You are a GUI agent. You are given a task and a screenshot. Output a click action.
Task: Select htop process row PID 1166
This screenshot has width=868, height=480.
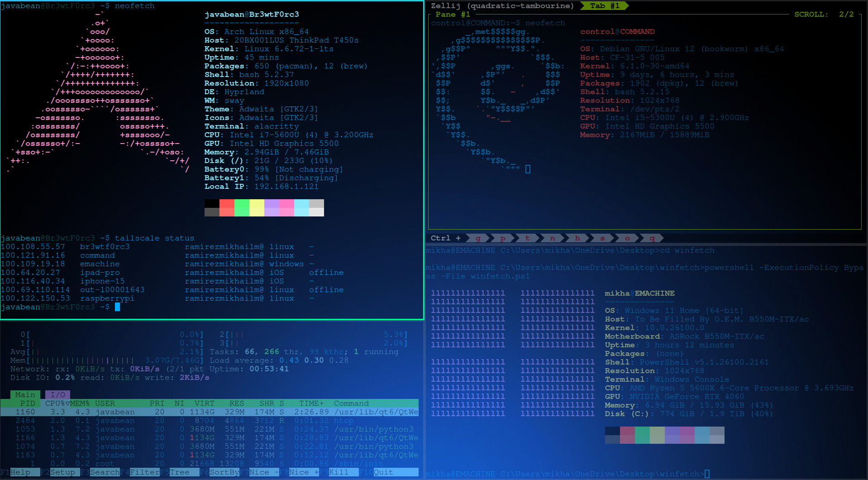(x=210, y=437)
